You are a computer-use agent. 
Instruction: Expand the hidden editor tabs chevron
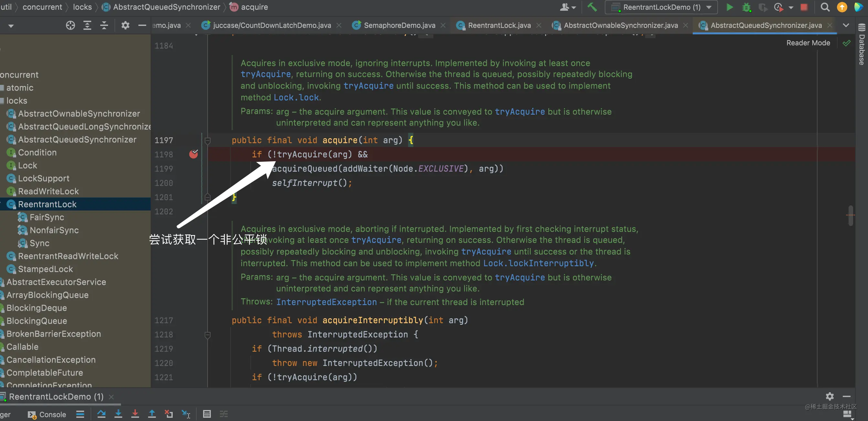[846, 25]
